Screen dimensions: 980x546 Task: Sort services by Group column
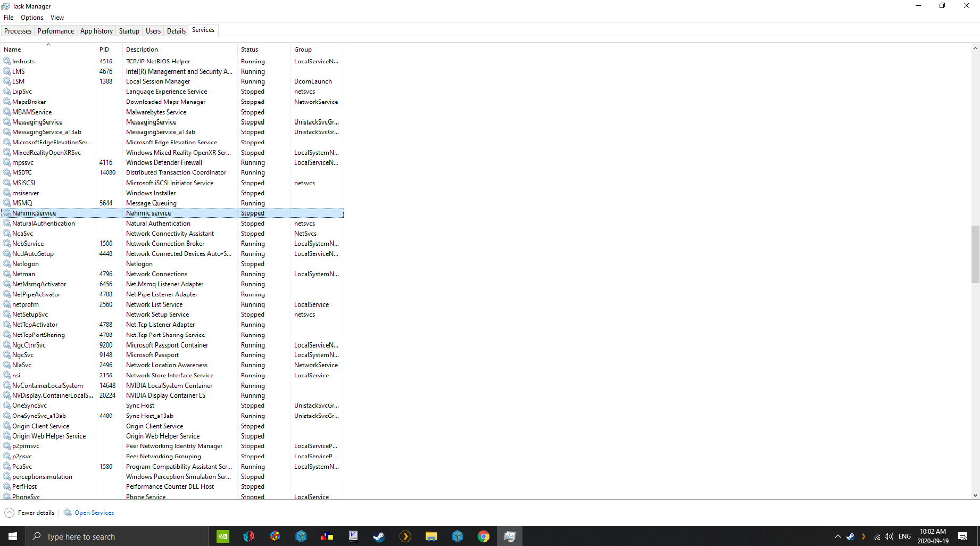point(317,49)
